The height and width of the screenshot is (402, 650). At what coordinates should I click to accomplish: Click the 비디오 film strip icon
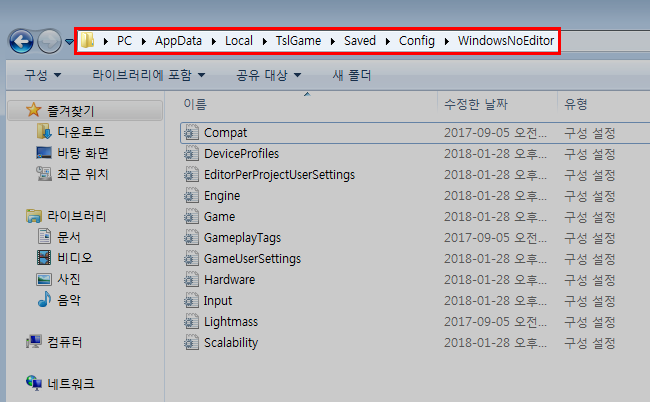(44, 258)
